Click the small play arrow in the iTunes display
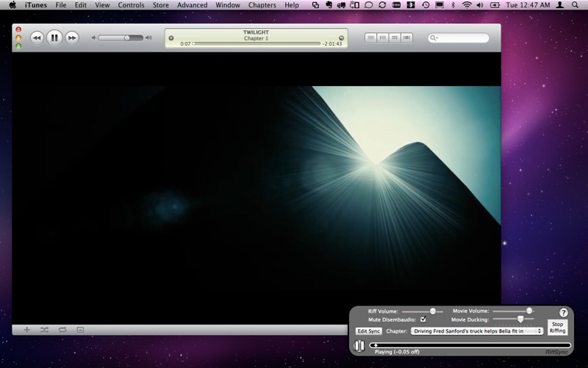This screenshot has height=368, width=588. point(171,38)
